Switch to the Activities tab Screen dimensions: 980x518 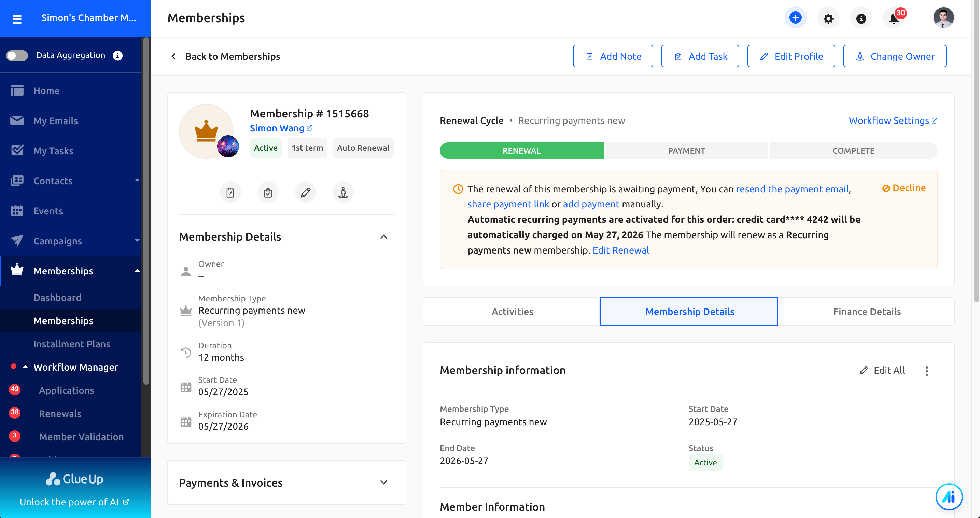(512, 312)
